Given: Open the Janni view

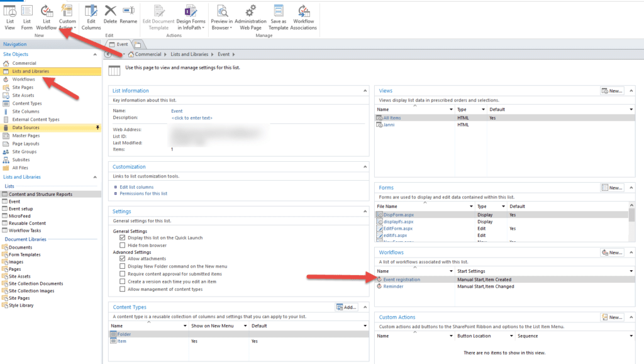Looking at the screenshot, I should 389,125.
